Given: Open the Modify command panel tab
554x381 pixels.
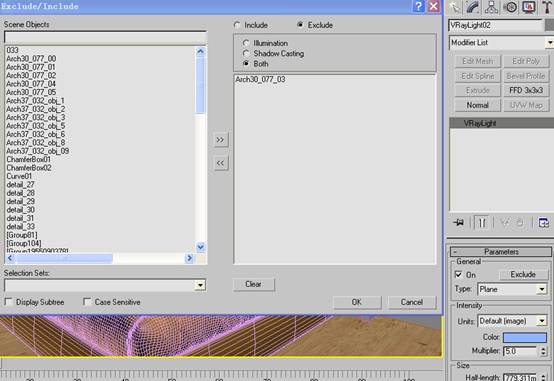Looking at the screenshot, I should (x=473, y=7).
